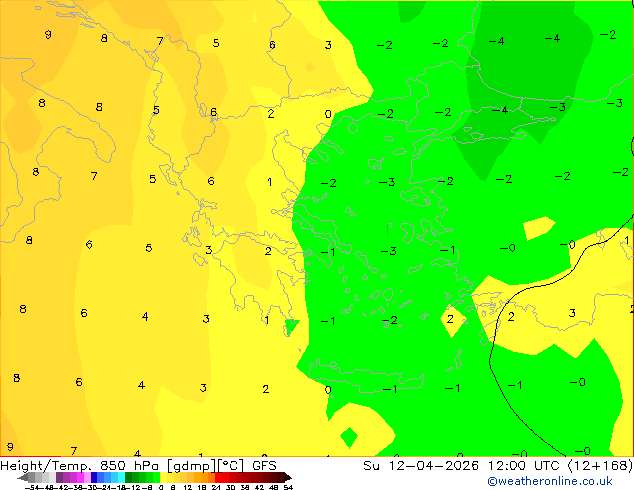Click the '-54' legend scale label
The image size is (634, 490).
click(32, 487)
